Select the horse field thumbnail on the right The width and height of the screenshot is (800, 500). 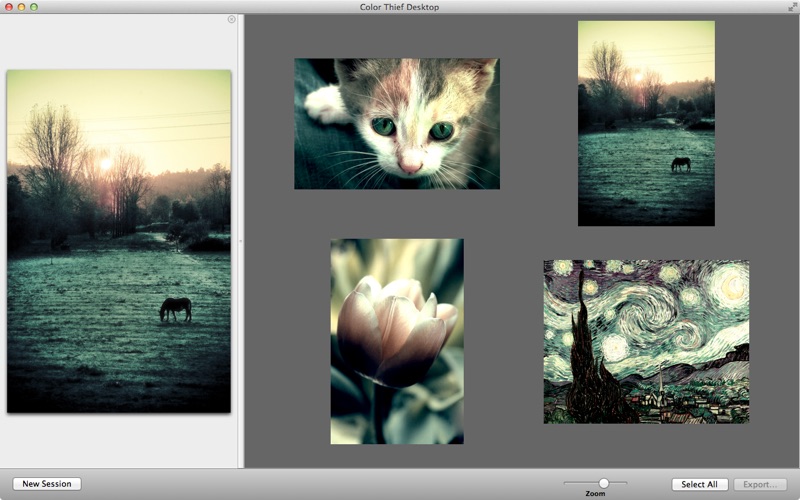646,123
